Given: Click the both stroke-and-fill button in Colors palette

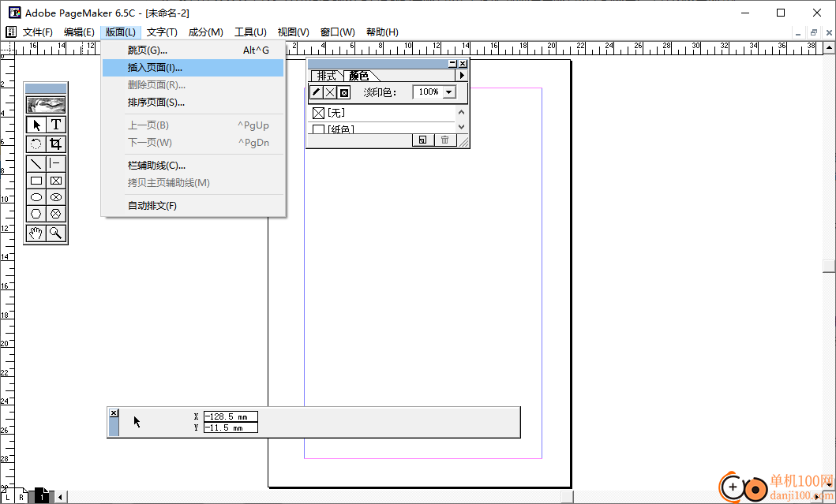Looking at the screenshot, I should [344, 92].
